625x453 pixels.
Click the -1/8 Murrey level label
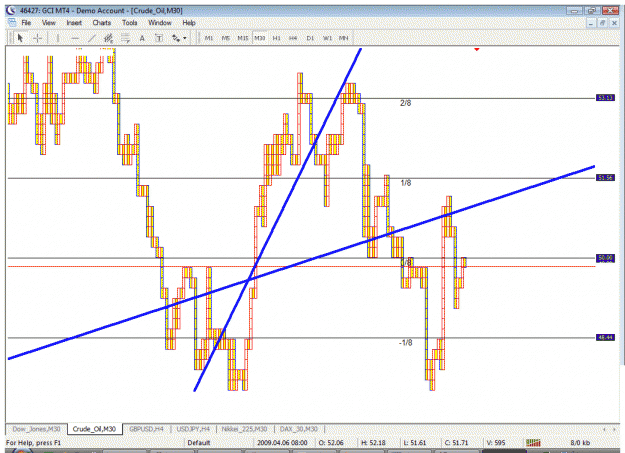pyautogui.click(x=405, y=343)
